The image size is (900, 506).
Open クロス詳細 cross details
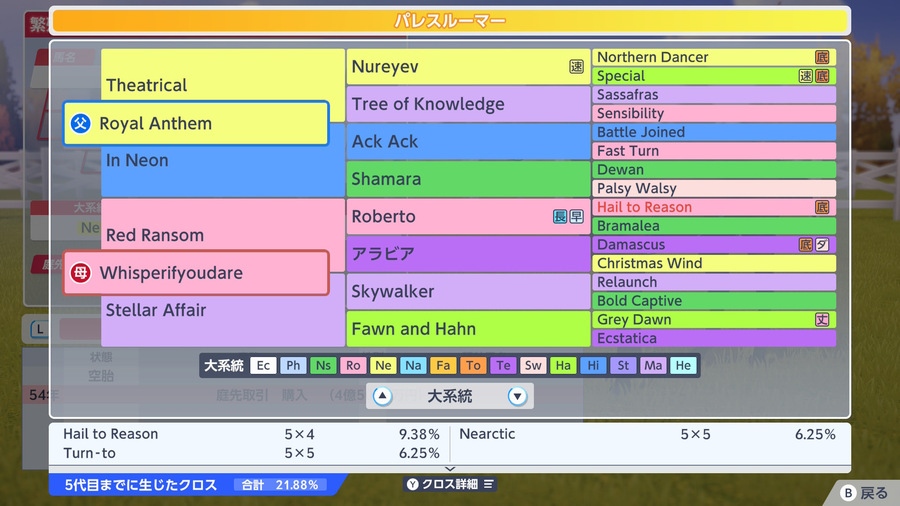pos(450,484)
